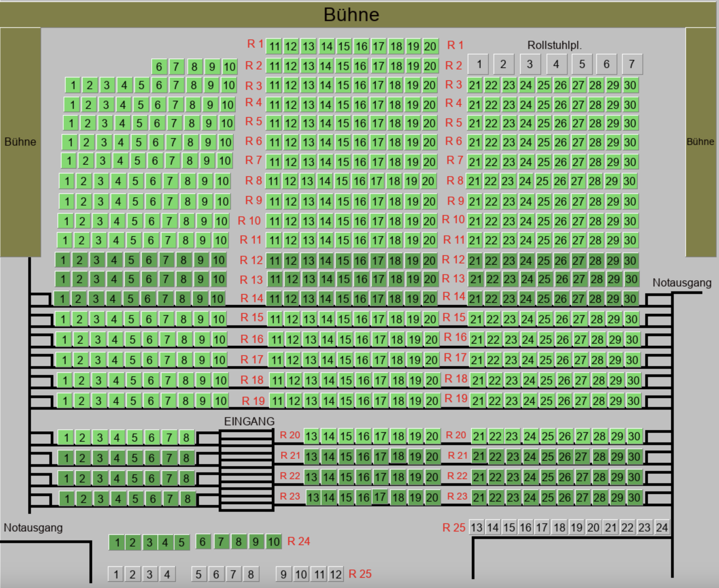
Task: Click seat 13 in row R 20
Action: click(x=311, y=436)
